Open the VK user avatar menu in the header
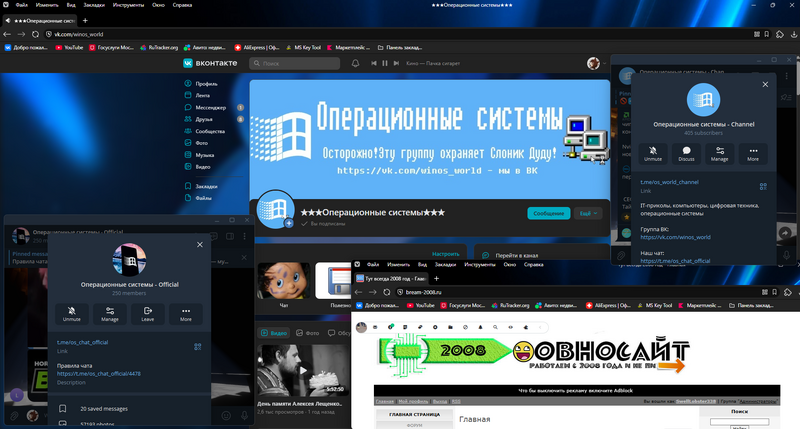This screenshot has height=429, width=800. [x=594, y=63]
